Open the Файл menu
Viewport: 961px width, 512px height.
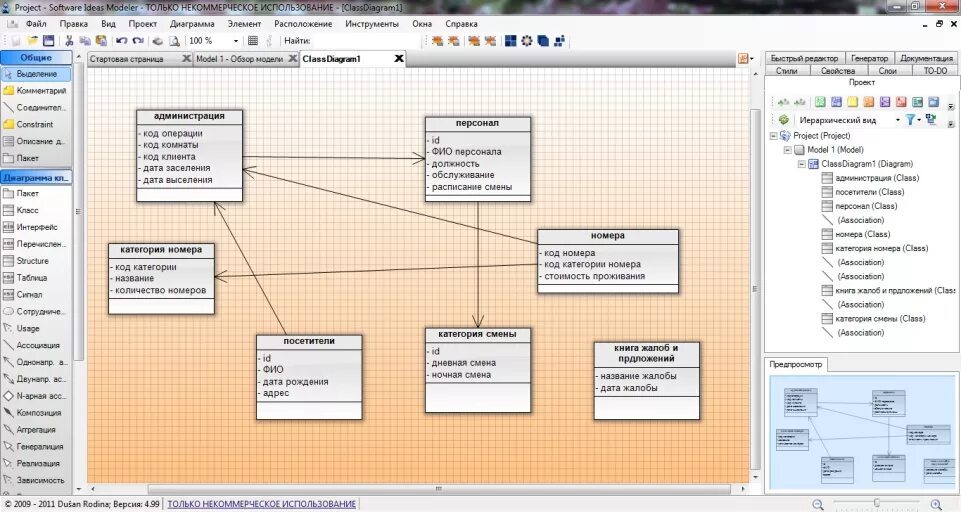pyautogui.click(x=36, y=24)
